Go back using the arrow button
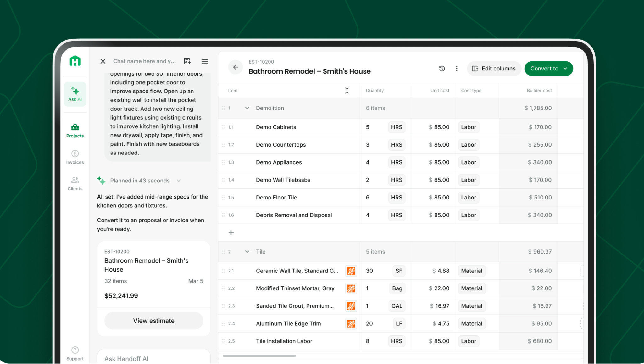 235,67
